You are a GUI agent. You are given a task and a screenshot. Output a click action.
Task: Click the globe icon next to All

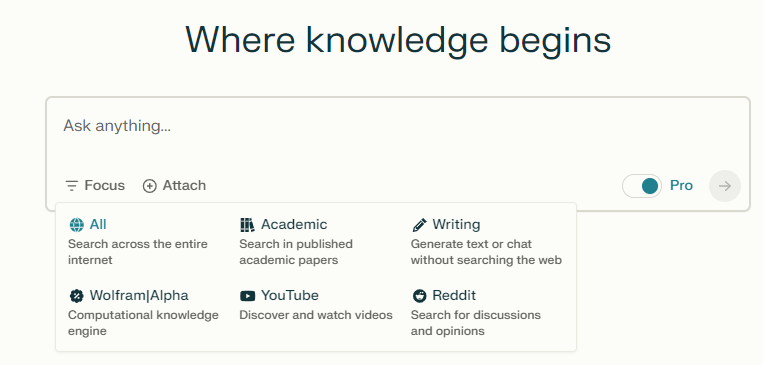(76, 225)
